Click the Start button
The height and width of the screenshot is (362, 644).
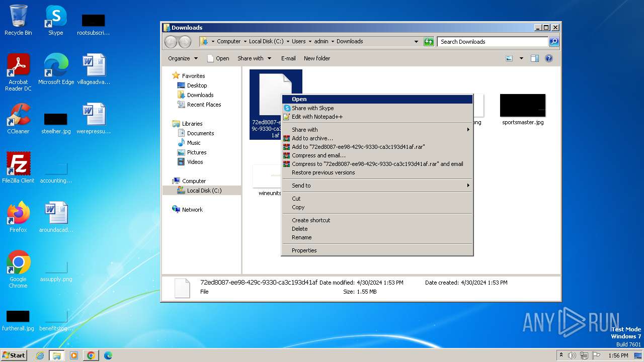pyautogui.click(x=14, y=355)
